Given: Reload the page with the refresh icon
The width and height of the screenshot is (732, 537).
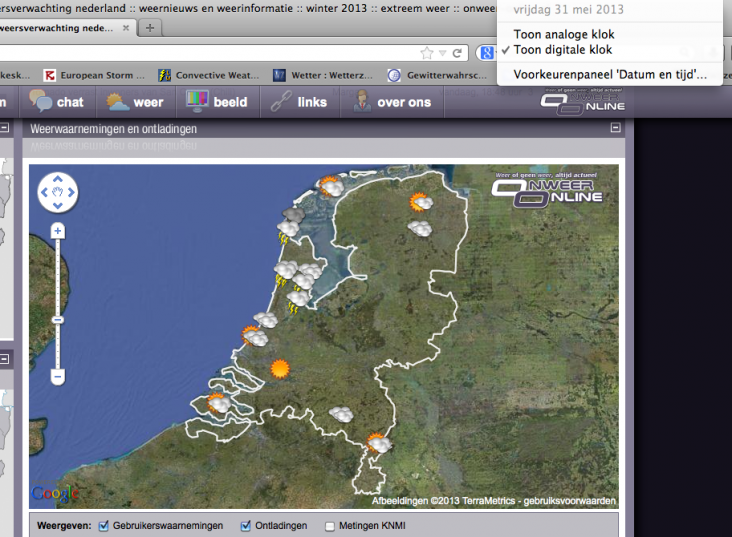Looking at the screenshot, I should (456, 53).
